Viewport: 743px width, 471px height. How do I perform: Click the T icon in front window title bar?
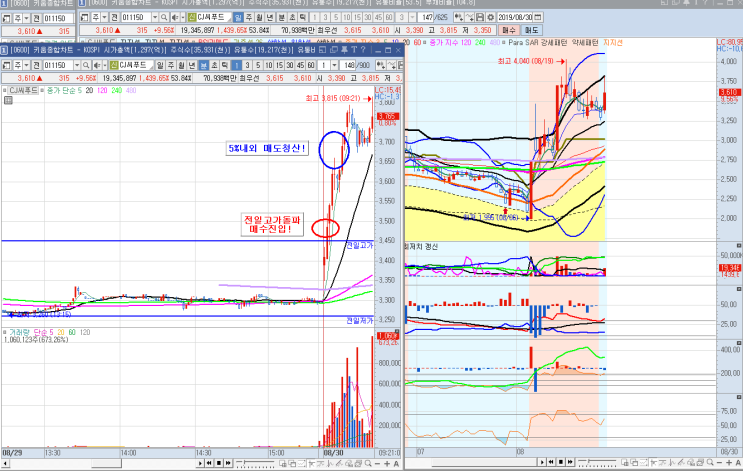click(354, 50)
